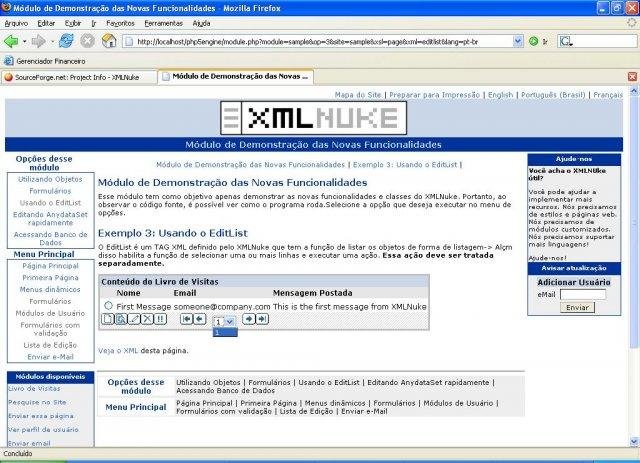Open Veja o XML link
640x463 pixels.
(x=118, y=350)
